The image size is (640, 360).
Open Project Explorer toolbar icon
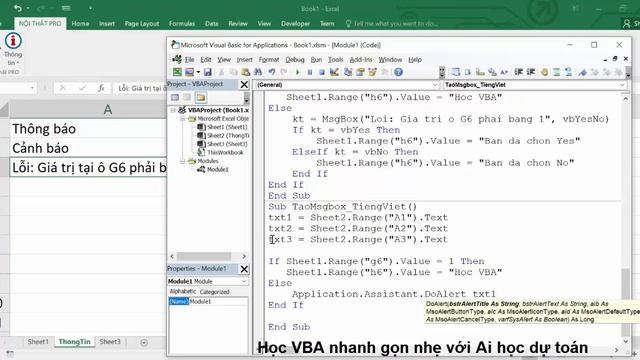348,72
